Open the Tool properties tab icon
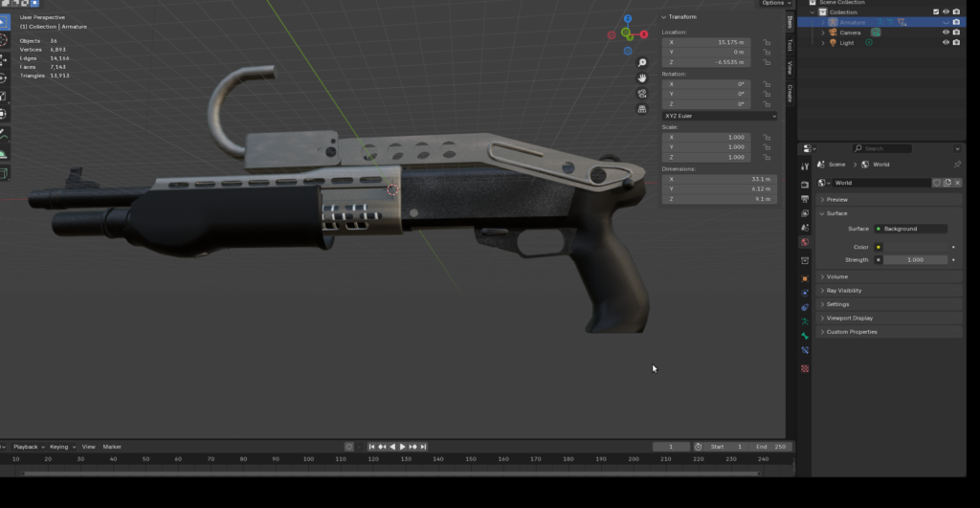Image resolution: width=980 pixels, height=508 pixels. 805,166
